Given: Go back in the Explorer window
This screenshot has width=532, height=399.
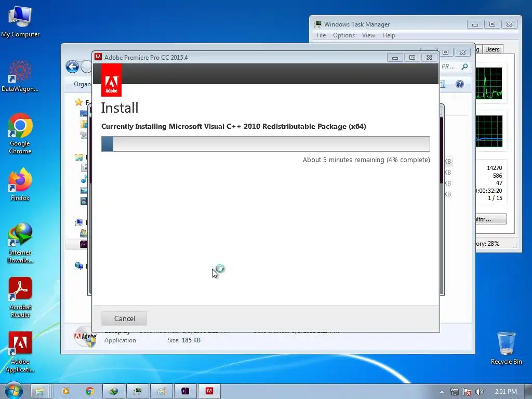Looking at the screenshot, I should [x=72, y=67].
